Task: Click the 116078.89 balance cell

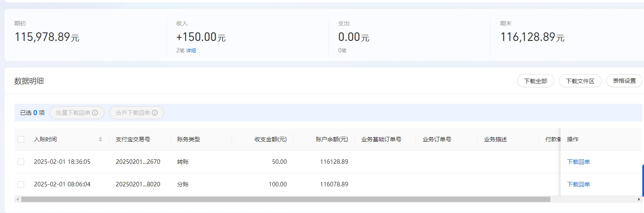Action: click(334, 184)
